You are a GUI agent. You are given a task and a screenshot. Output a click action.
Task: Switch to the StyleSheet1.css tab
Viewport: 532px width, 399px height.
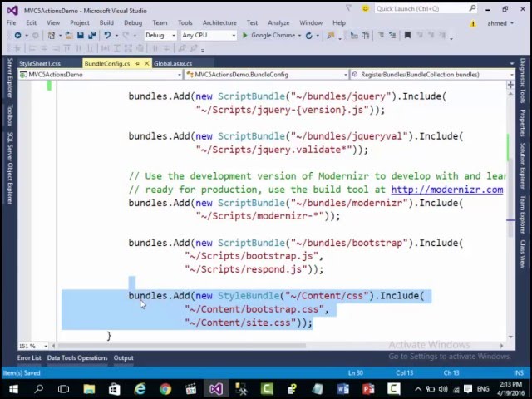[x=40, y=63]
